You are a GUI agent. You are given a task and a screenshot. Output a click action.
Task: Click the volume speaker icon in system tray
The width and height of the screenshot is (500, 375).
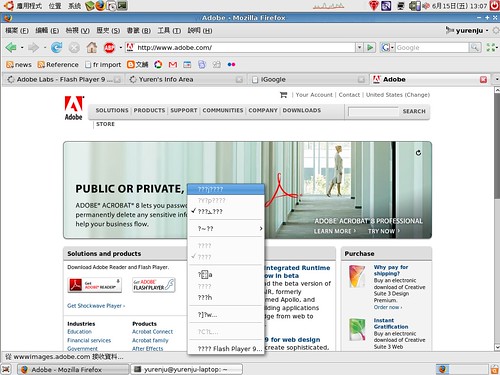[x=426, y=6]
